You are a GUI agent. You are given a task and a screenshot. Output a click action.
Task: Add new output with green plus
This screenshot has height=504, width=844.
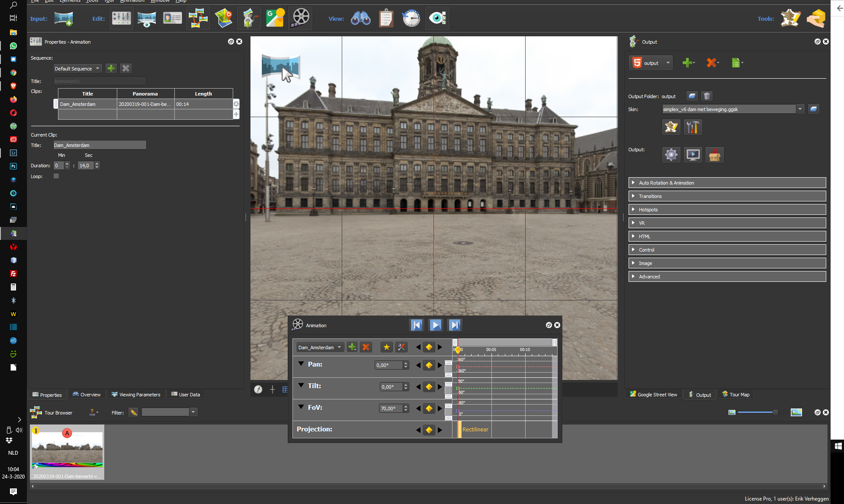[688, 63]
